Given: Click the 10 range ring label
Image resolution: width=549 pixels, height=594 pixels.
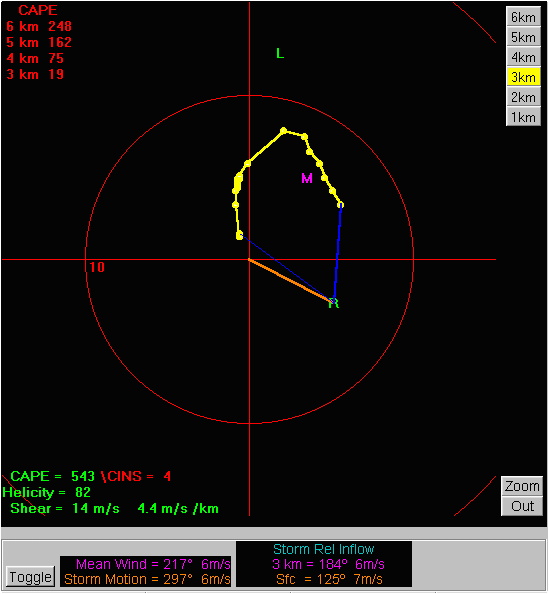Looking at the screenshot, I should tap(97, 267).
